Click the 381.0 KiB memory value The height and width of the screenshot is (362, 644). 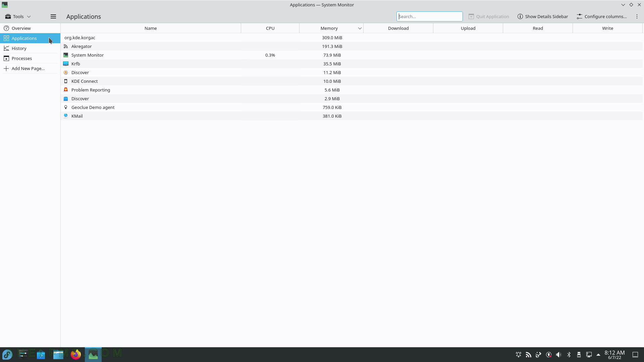[x=332, y=116]
